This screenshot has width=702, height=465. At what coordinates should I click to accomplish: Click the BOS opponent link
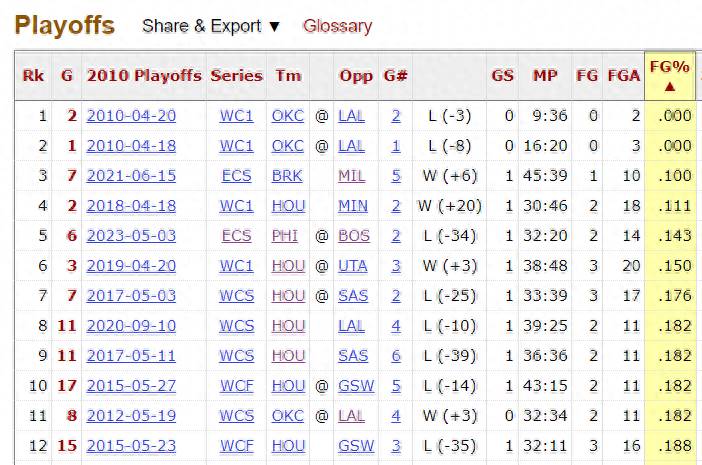point(354,236)
